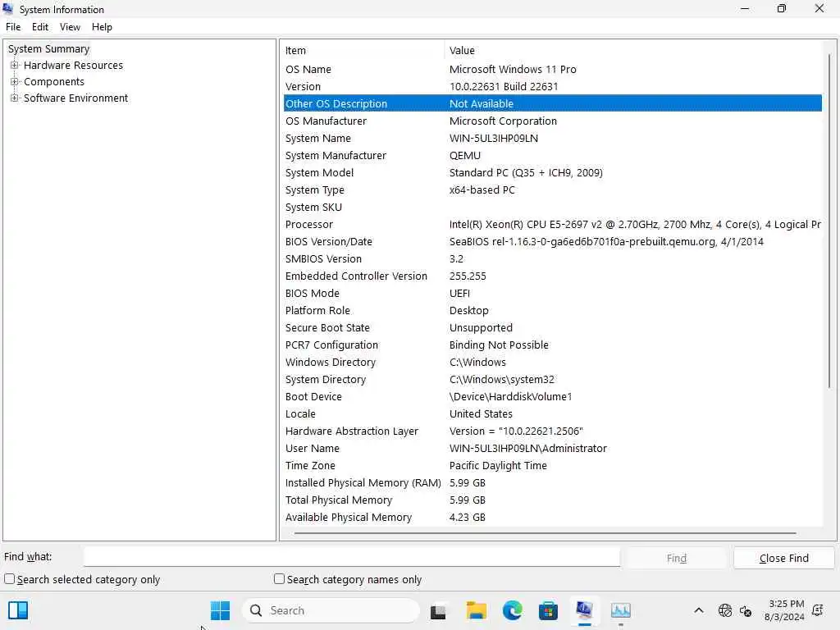Select the System Type row
840x630 pixels.
[552, 189]
